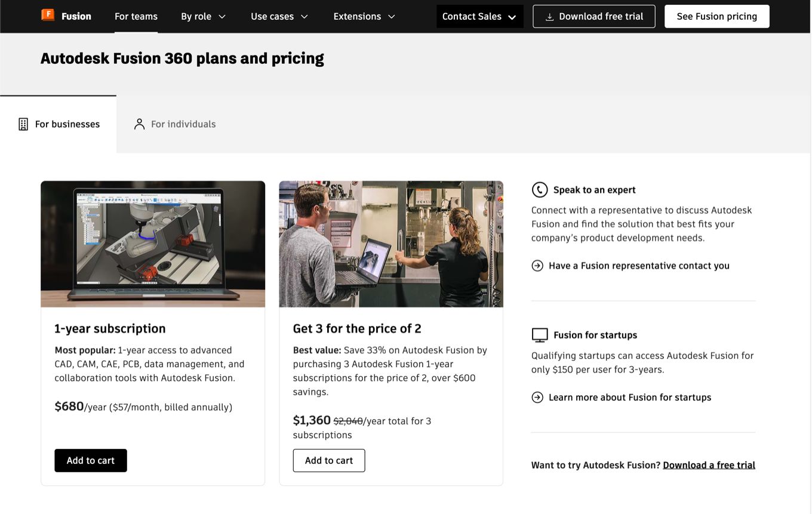Click the phone icon next to Speak to an expert
Viewport: 812px width, 514px height.
point(539,189)
